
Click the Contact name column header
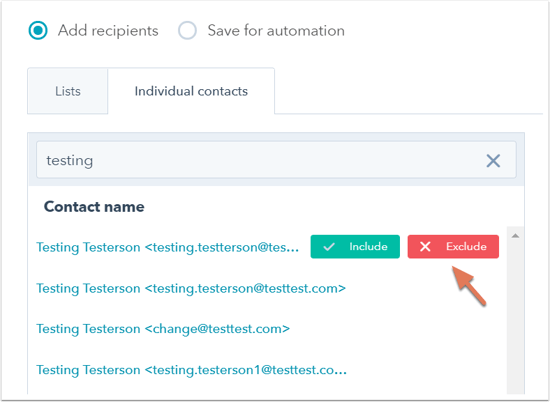click(94, 207)
